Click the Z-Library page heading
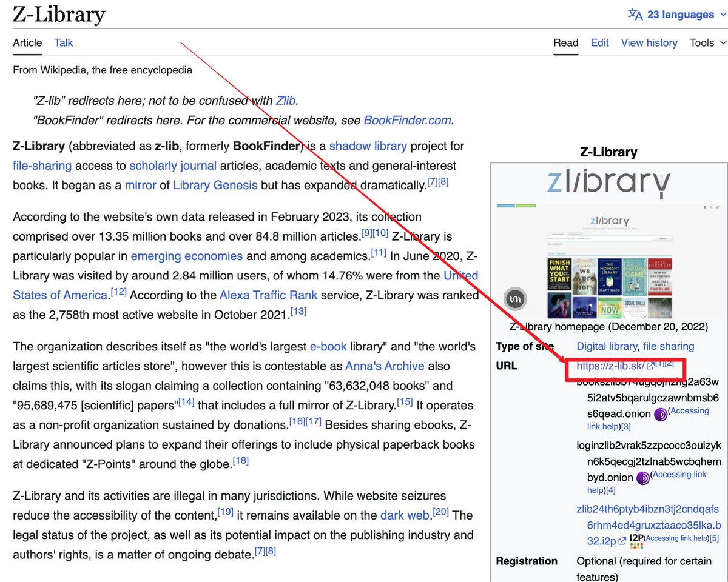This screenshot has width=728, height=582. click(x=59, y=14)
